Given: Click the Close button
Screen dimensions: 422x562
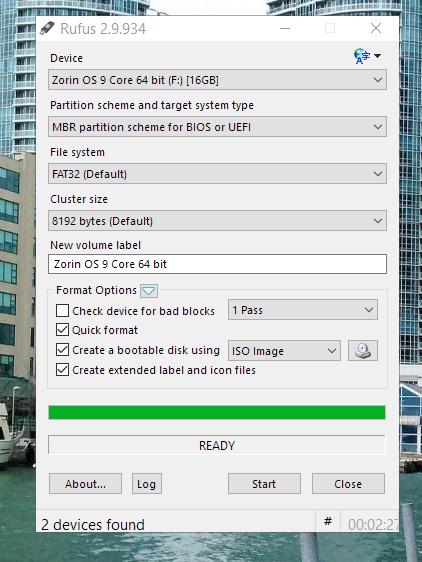Looking at the screenshot, I should click(348, 484).
